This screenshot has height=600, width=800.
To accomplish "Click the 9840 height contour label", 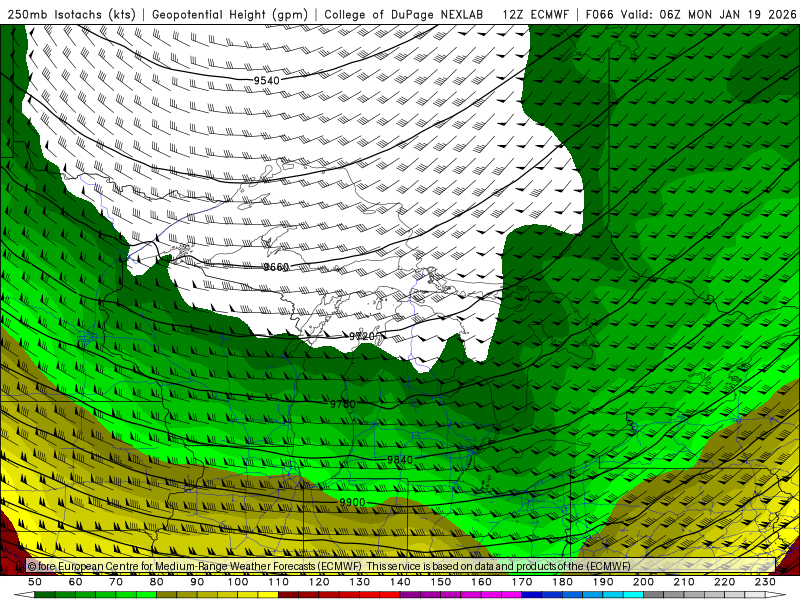I will (400, 460).
